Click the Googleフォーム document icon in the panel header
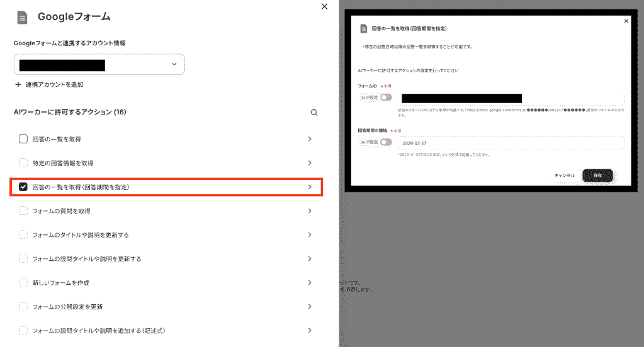The image size is (644, 347). coord(22,18)
